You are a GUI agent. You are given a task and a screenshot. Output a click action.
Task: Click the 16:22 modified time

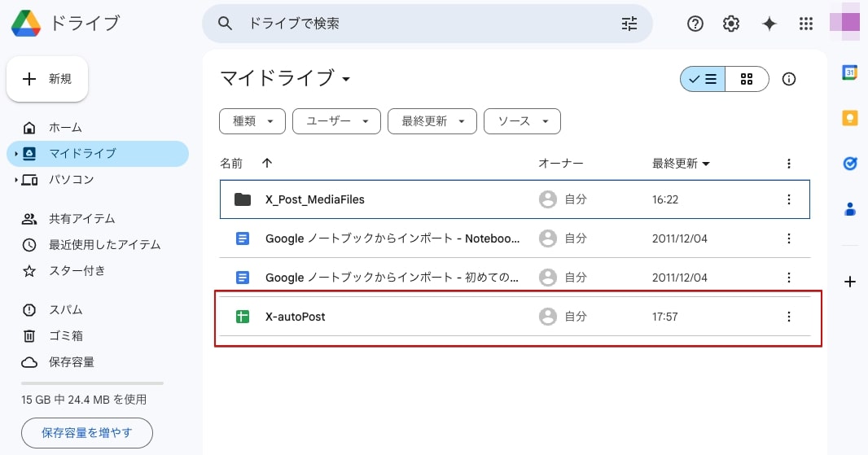click(x=664, y=199)
